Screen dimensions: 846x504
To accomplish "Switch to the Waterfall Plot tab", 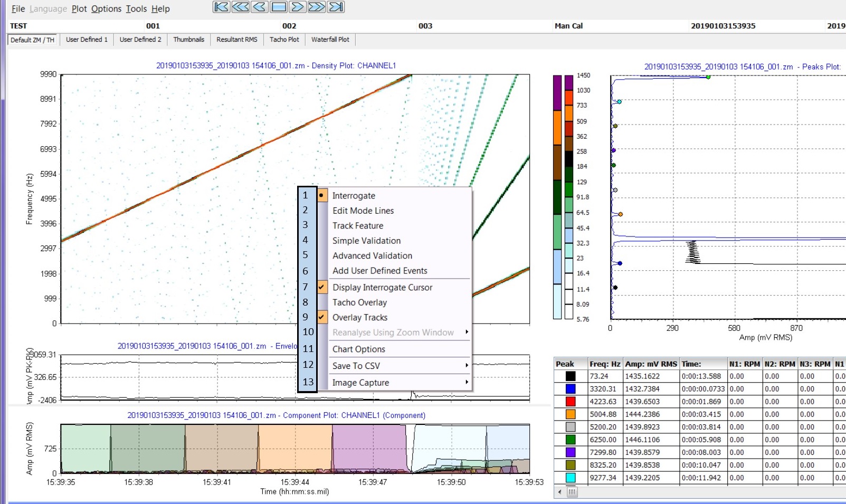I will [x=330, y=40].
